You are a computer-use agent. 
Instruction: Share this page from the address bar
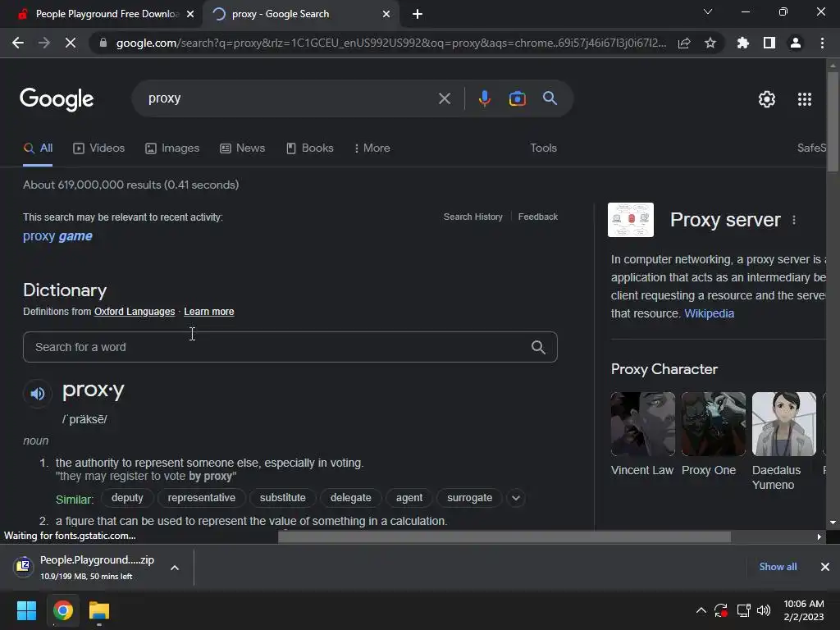click(684, 43)
